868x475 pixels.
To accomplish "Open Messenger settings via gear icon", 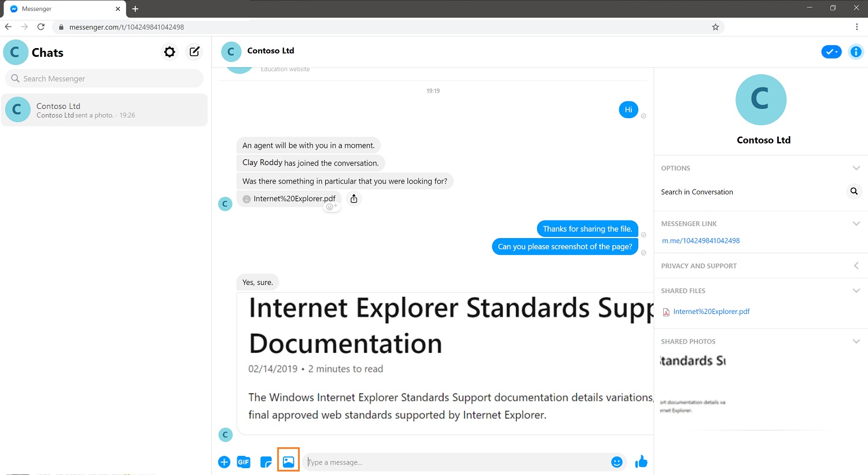I will [x=169, y=52].
